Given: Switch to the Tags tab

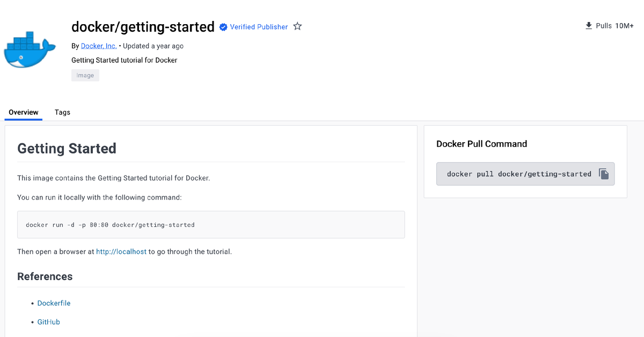Looking at the screenshot, I should coord(62,112).
